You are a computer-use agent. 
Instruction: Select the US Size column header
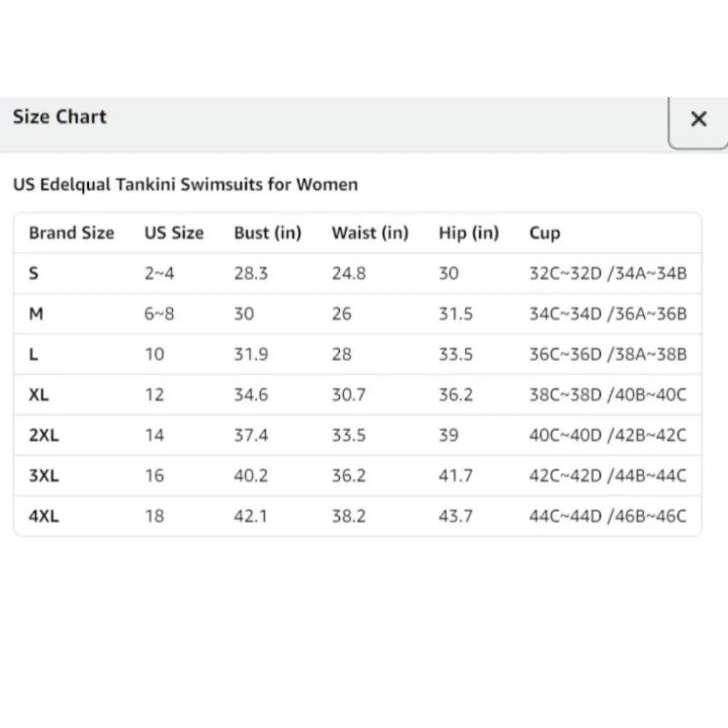click(x=173, y=233)
